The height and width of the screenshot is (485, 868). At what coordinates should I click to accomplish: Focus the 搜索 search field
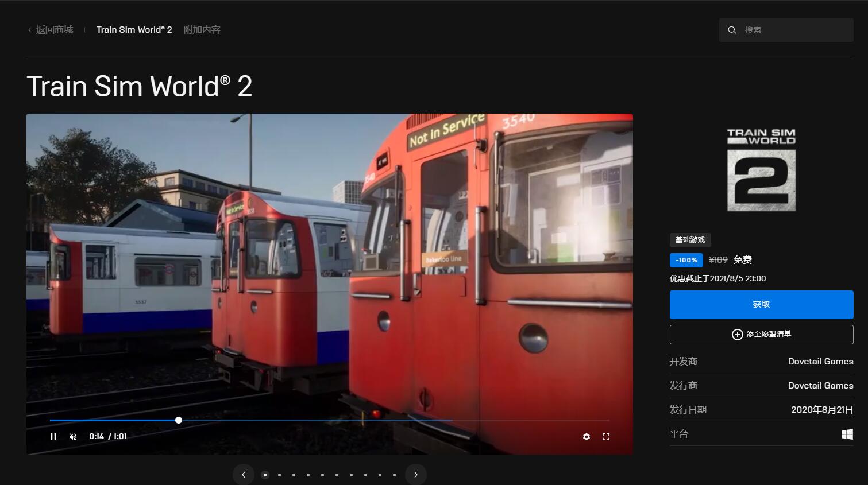(786, 30)
